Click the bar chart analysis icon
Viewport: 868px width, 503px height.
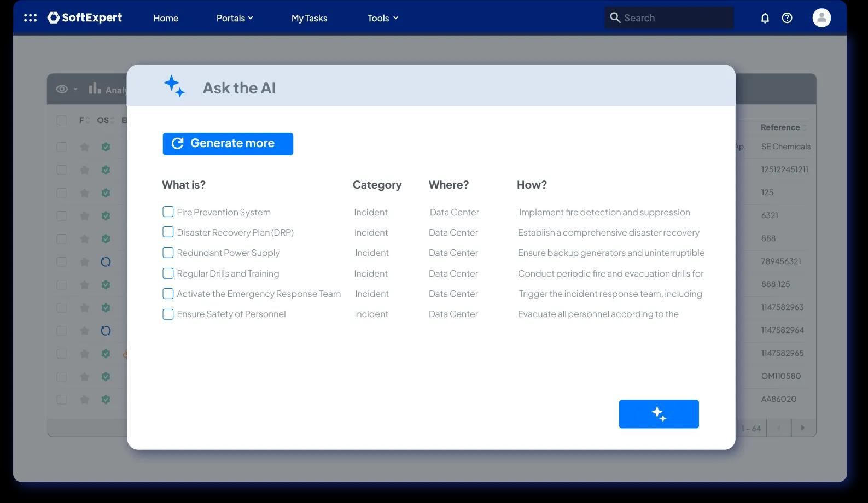tap(95, 89)
